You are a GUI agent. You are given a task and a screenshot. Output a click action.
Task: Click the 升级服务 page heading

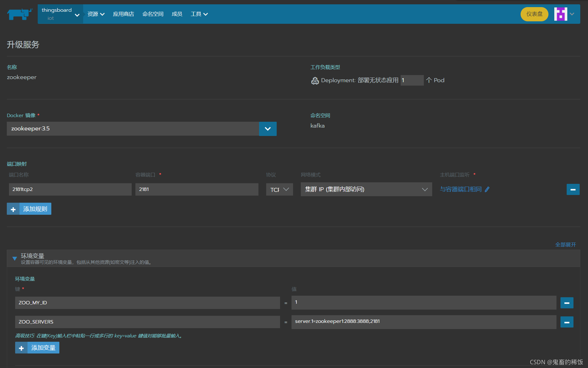coord(23,44)
